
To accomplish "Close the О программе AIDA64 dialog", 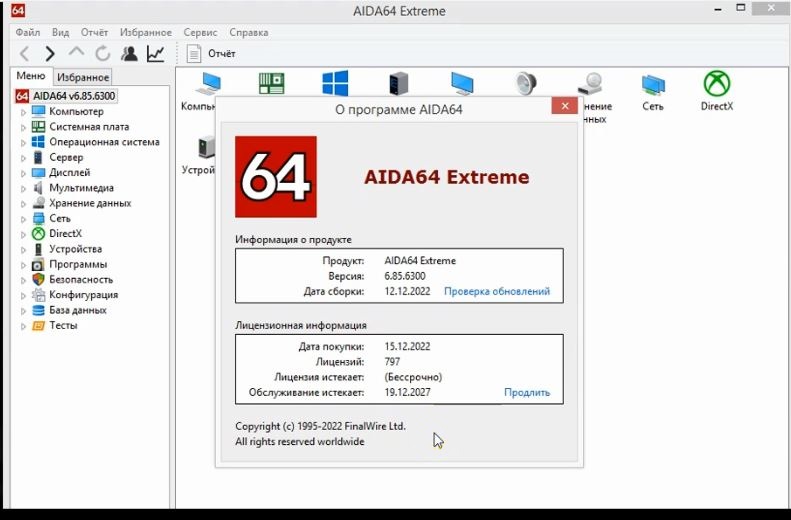I will tap(564, 106).
